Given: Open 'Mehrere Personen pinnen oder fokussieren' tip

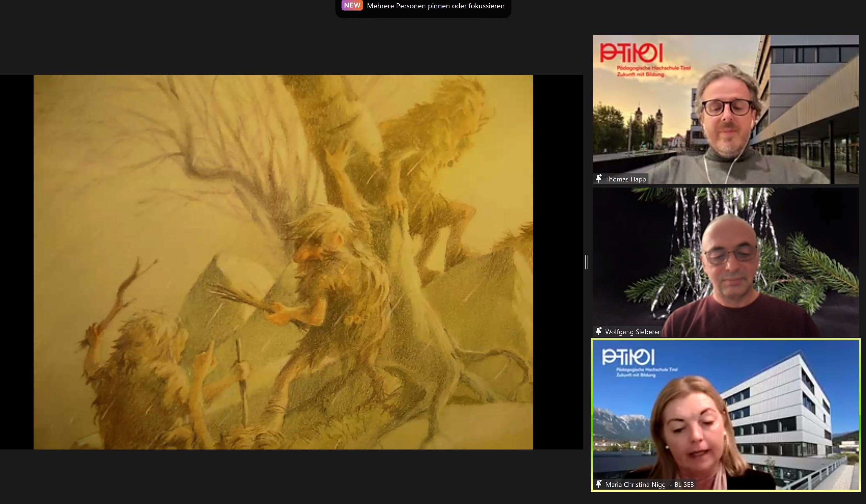Looking at the screenshot, I should coord(435,6).
